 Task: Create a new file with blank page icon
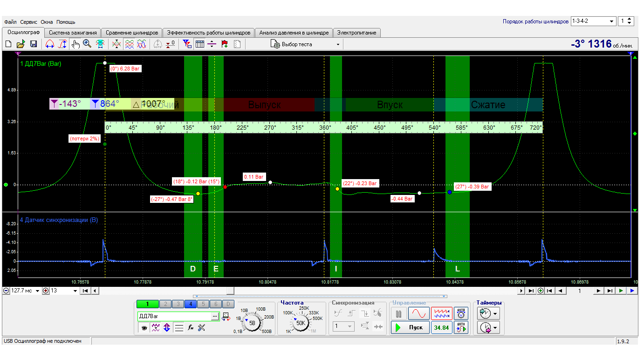click(8, 44)
